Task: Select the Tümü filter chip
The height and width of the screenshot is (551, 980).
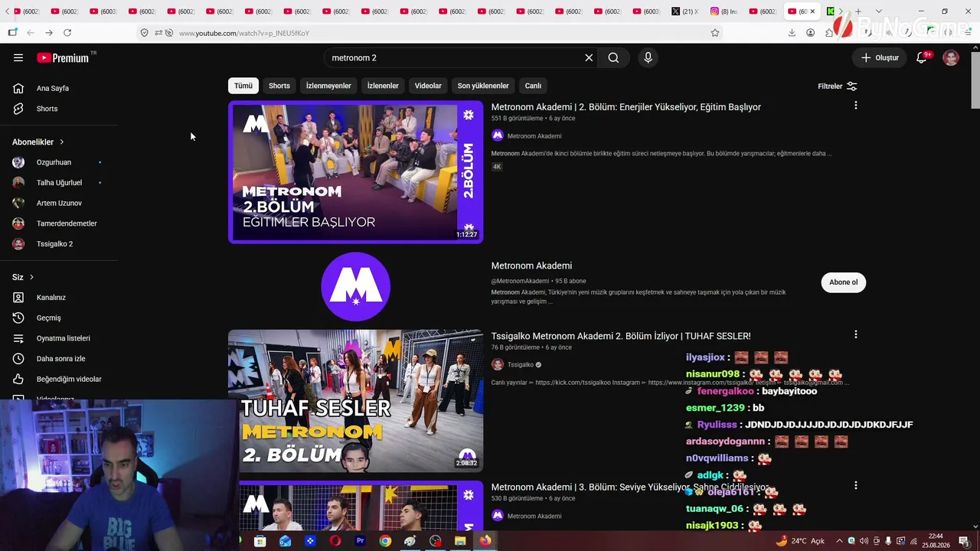Action: click(x=243, y=86)
